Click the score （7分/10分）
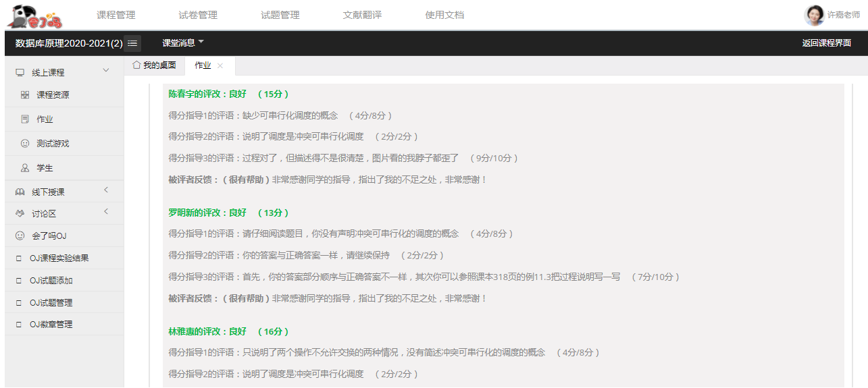 pos(656,277)
